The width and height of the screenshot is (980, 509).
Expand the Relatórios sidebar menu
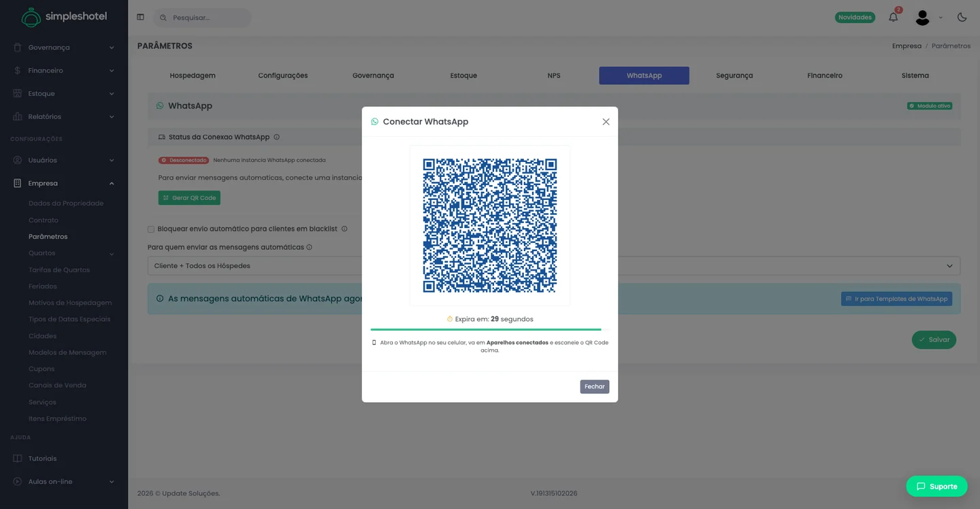pos(112,117)
